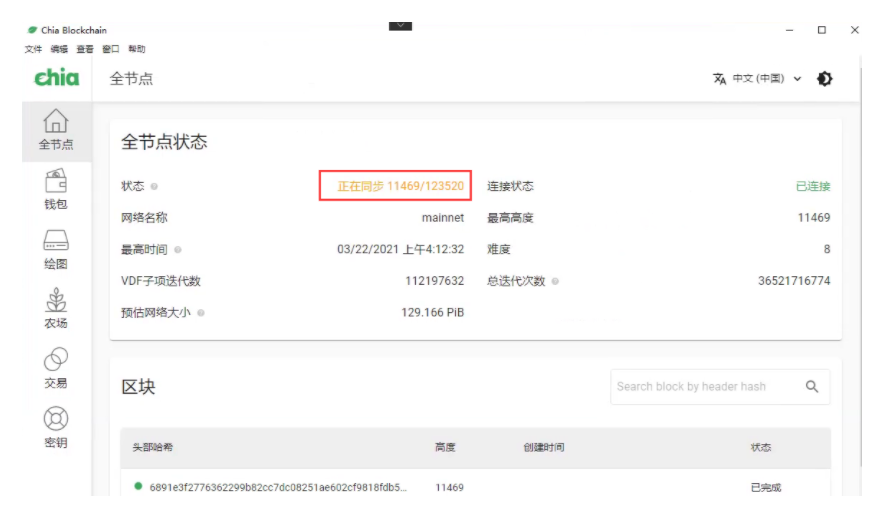Open the 编辑 menu
884x510 pixels.
coord(59,49)
